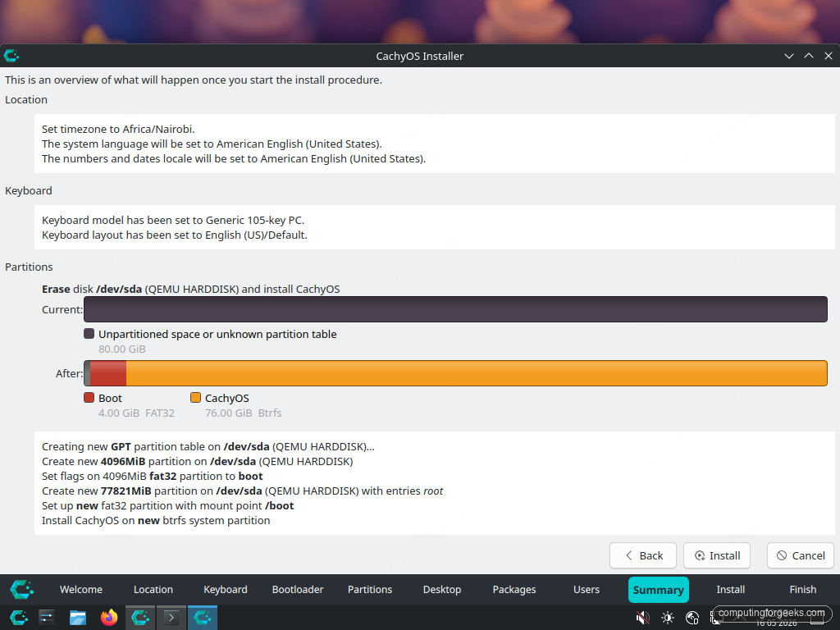The height and width of the screenshot is (630, 840).
Task: Open the Desktop step
Action: [442, 589]
